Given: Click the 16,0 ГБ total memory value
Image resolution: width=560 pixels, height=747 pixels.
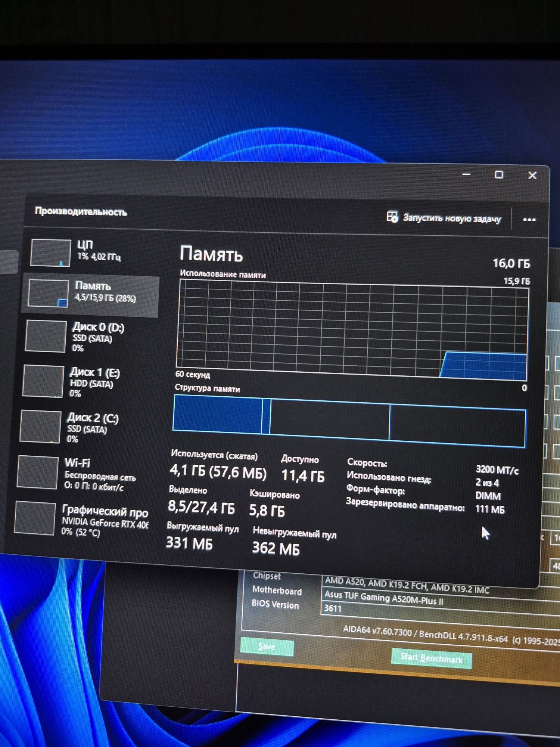Looking at the screenshot, I should click(x=511, y=263).
